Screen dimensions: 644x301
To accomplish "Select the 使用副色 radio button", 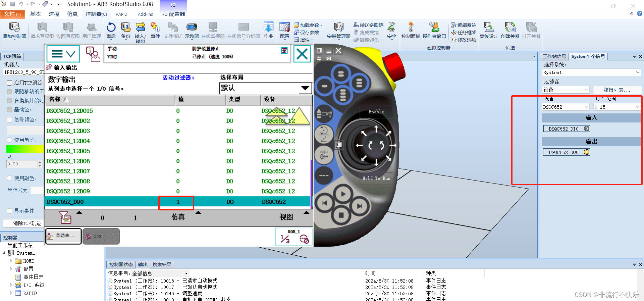I will [10, 178].
